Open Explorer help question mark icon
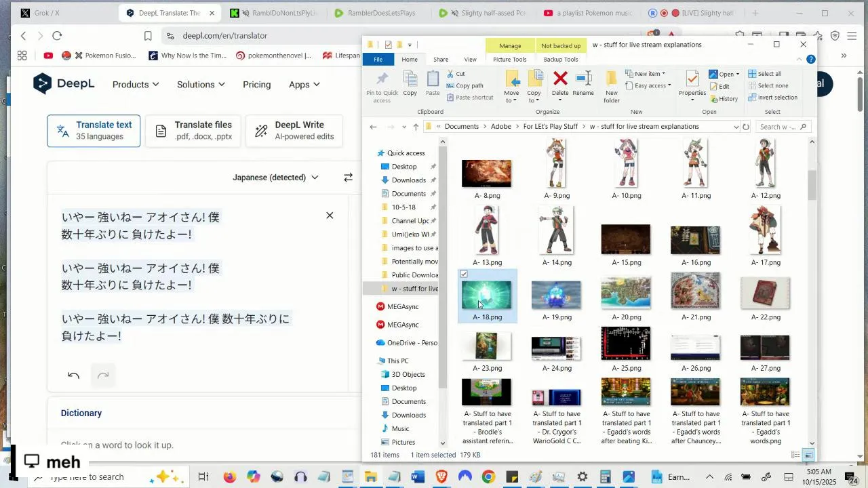 [x=811, y=60]
